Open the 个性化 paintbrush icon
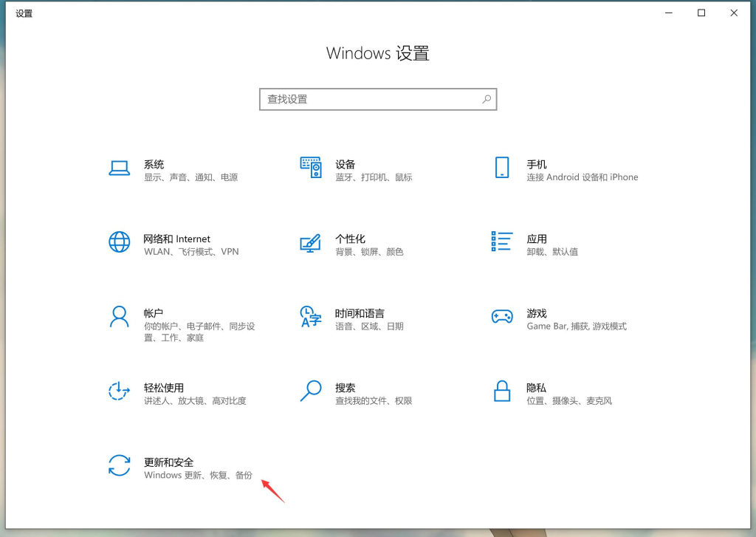 click(x=311, y=243)
